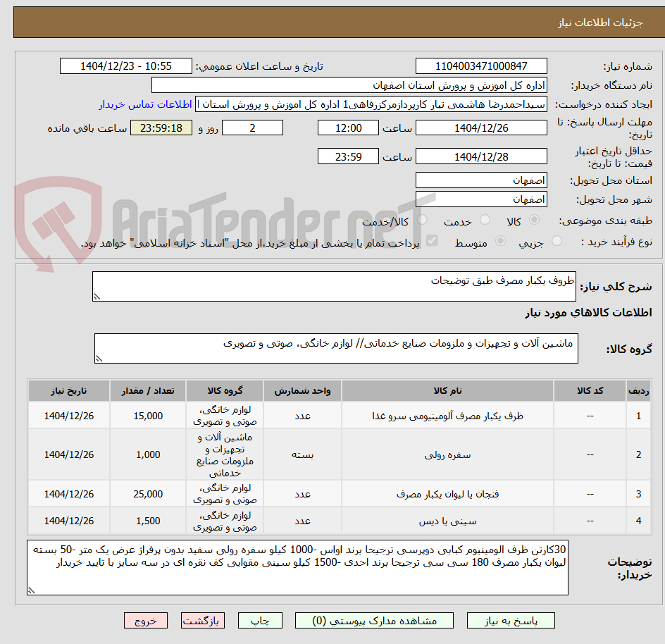Select the متوسط purchase type radio
The width and height of the screenshot is (665, 644).
coord(500,241)
